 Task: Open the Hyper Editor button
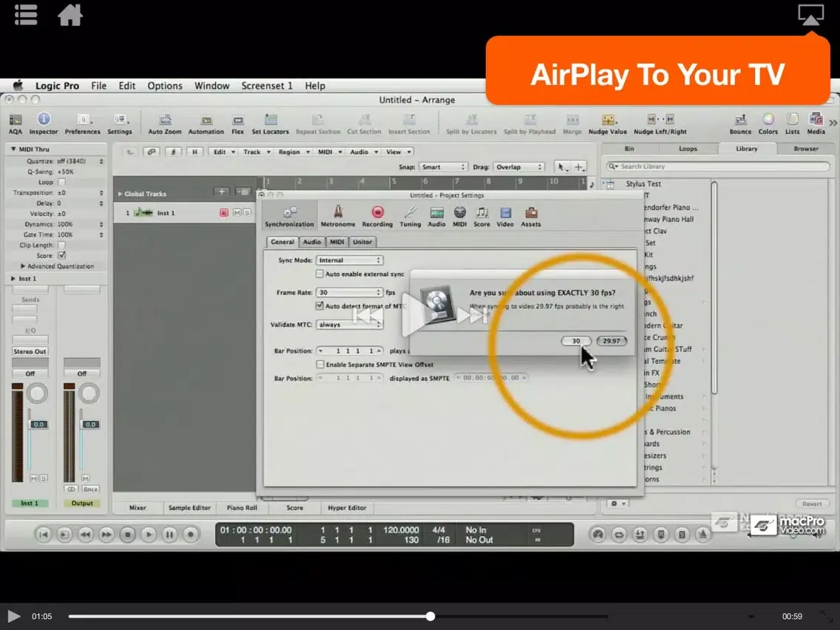(x=347, y=508)
